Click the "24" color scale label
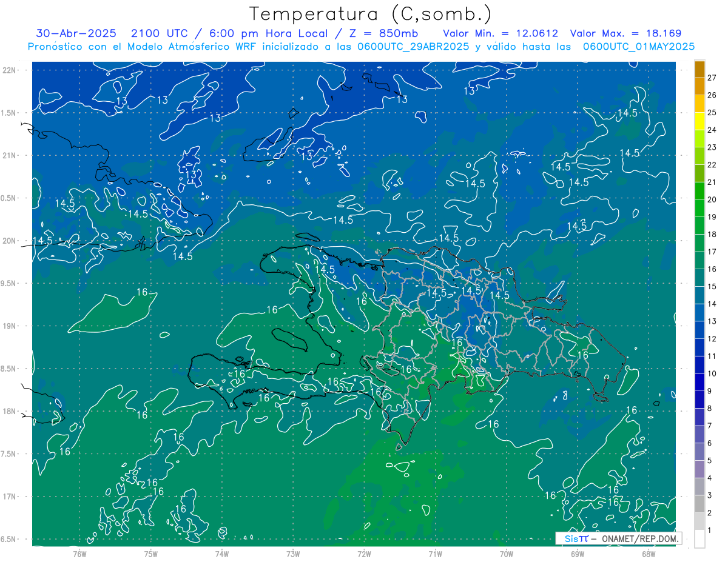Viewport: 728px width, 562px height. (x=712, y=130)
